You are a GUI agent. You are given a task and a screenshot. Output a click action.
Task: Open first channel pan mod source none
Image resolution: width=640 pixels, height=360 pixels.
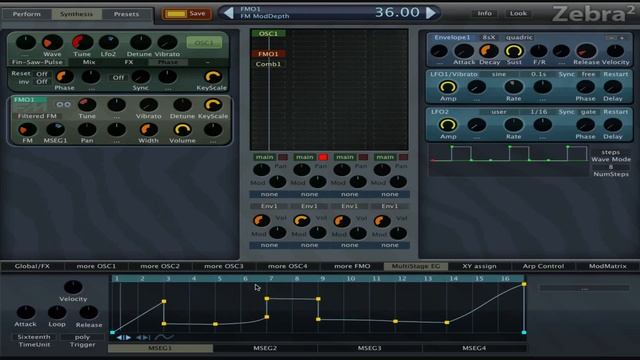(x=269, y=194)
